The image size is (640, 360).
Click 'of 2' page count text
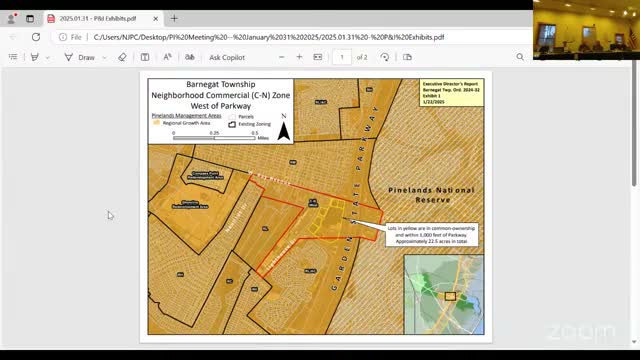(x=362, y=58)
